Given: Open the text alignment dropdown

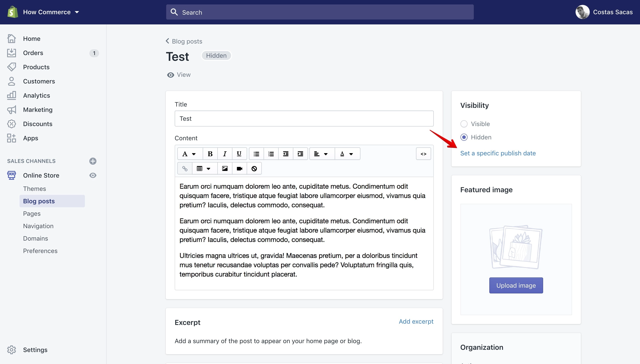Looking at the screenshot, I should click(x=322, y=154).
